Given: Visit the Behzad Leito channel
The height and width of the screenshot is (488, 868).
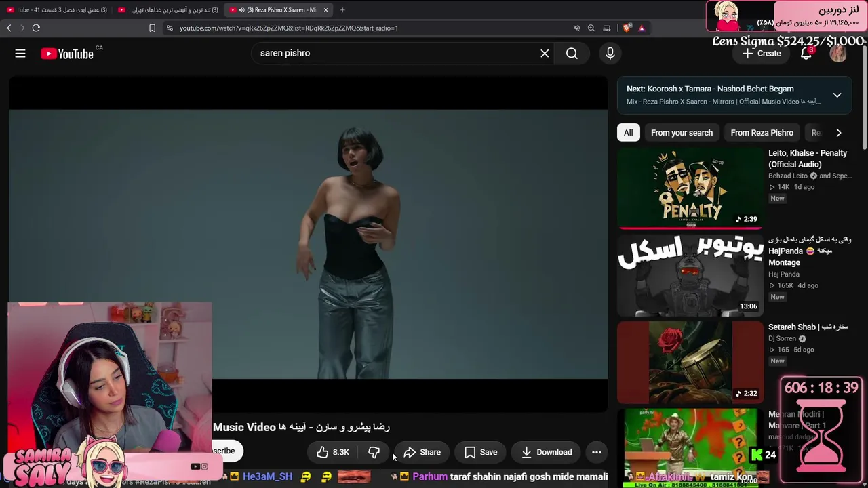Looking at the screenshot, I should pyautogui.click(x=789, y=176).
